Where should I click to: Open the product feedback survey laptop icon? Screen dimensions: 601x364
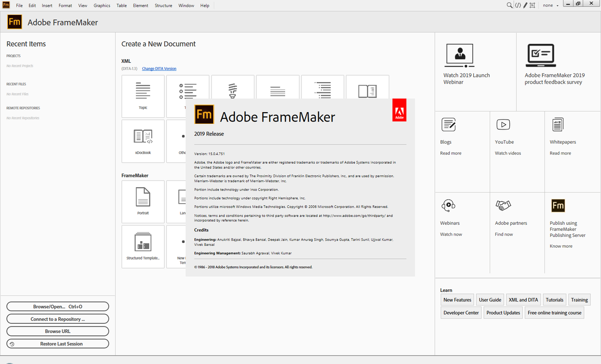pos(540,55)
